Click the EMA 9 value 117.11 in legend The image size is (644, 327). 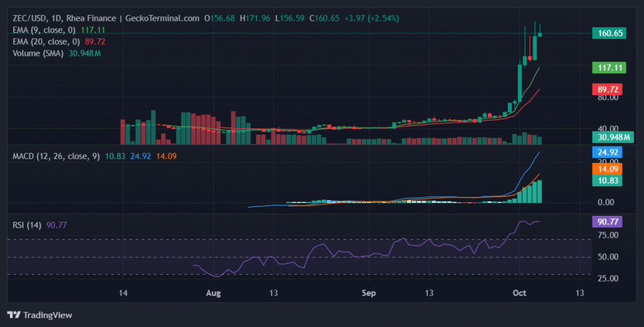[x=93, y=30]
